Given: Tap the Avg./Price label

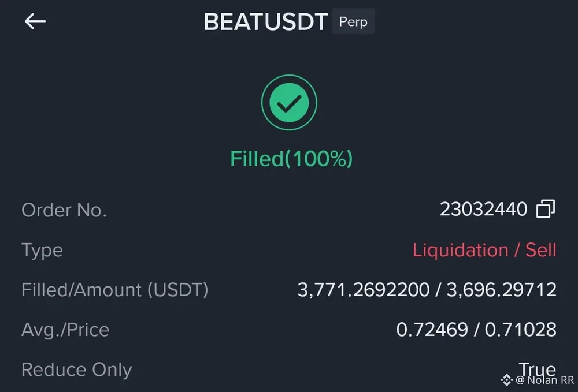Looking at the screenshot, I should point(65,330).
